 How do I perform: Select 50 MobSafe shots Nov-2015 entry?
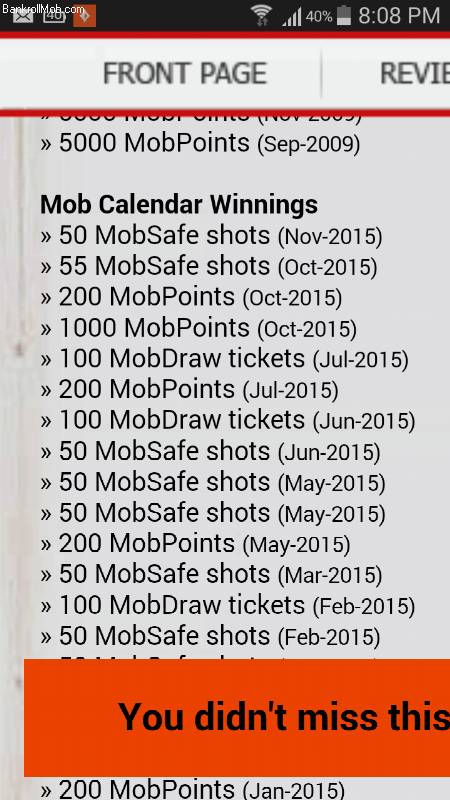pos(211,236)
